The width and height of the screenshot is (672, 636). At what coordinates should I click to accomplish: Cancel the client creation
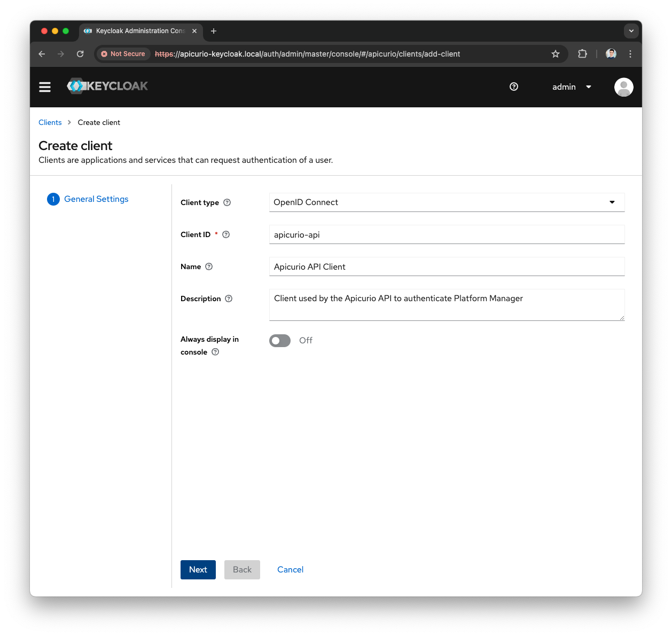(x=290, y=569)
